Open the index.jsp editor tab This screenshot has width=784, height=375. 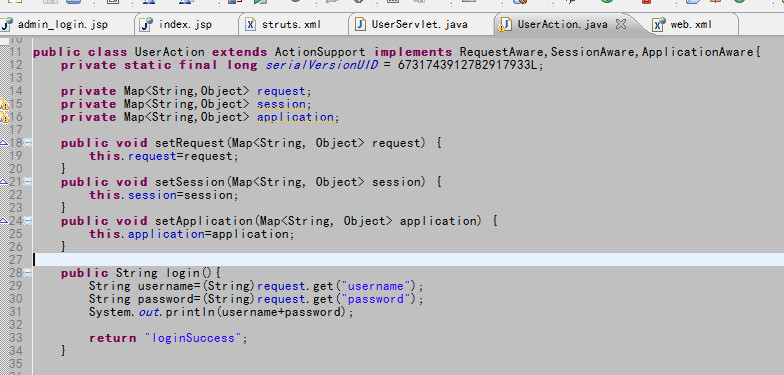tap(185, 24)
